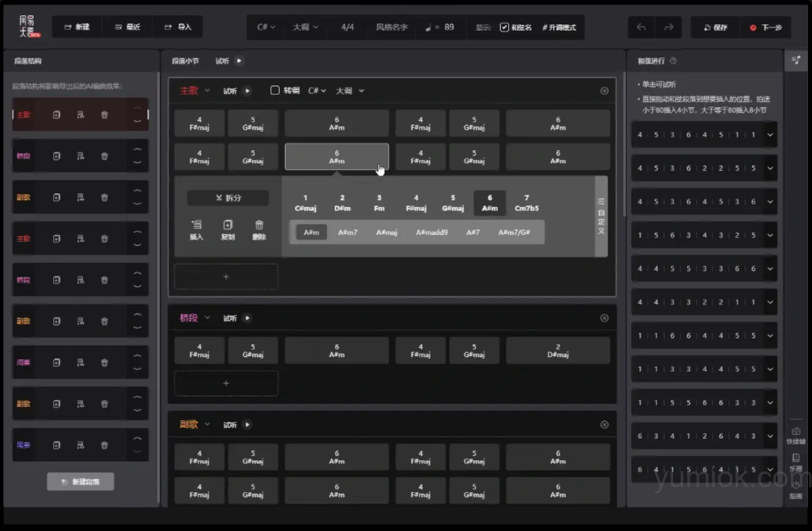The image size is (812, 531).
Task: Select degree 7 Cm7b5 in chord picker
Action: pyautogui.click(x=527, y=203)
